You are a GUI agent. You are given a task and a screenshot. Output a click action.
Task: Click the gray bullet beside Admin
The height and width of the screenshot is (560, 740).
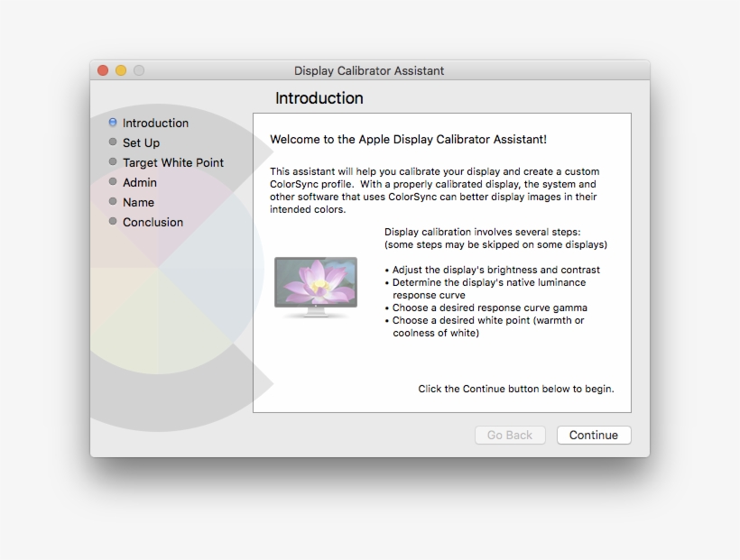113,181
